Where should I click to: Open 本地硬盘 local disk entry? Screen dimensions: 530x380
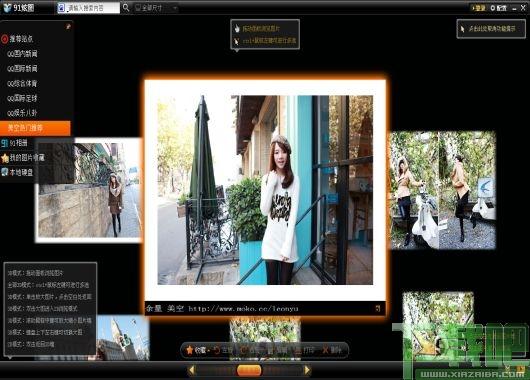pos(17,172)
